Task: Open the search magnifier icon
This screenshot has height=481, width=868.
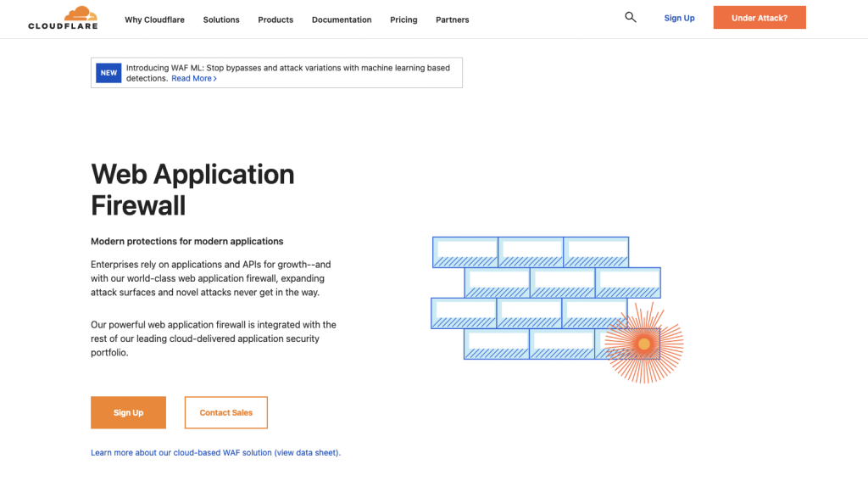Action: pyautogui.click(x=631, y=17)
